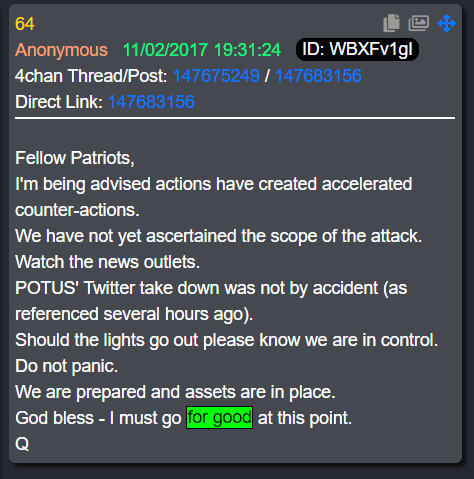Viewport: 474px width, 479px height.
Task: Click the "Do not panic." line
Action: point(67,366)
